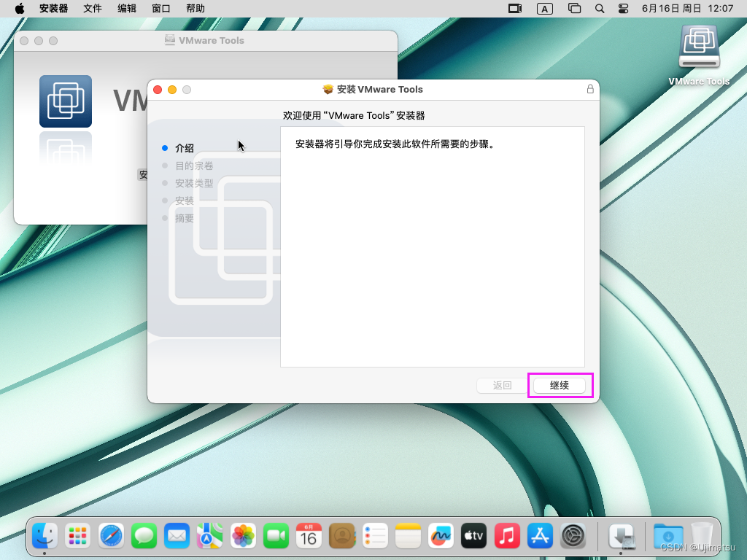The width and height of the screenshot is (747, 560).
Task: Open Spotlight search in menu bar
Action: (x=600, y=9)
